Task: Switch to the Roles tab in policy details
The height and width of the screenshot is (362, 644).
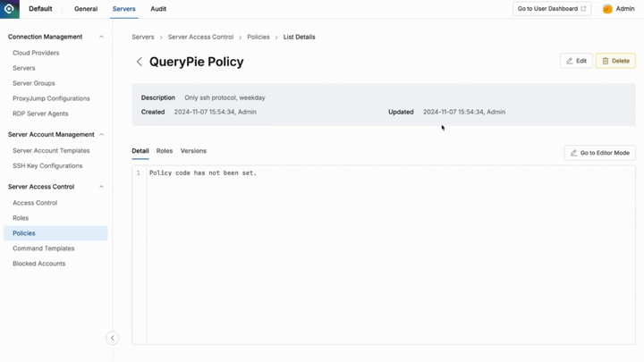Action: pyautogui.click(x=165, y=151)
